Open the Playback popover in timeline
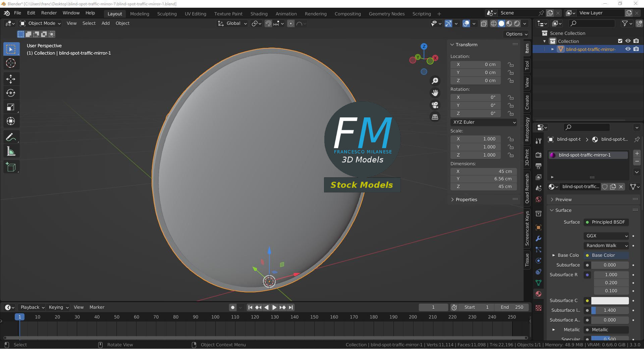This screenshot has width=644, height=349. click(x=32, y=307)
